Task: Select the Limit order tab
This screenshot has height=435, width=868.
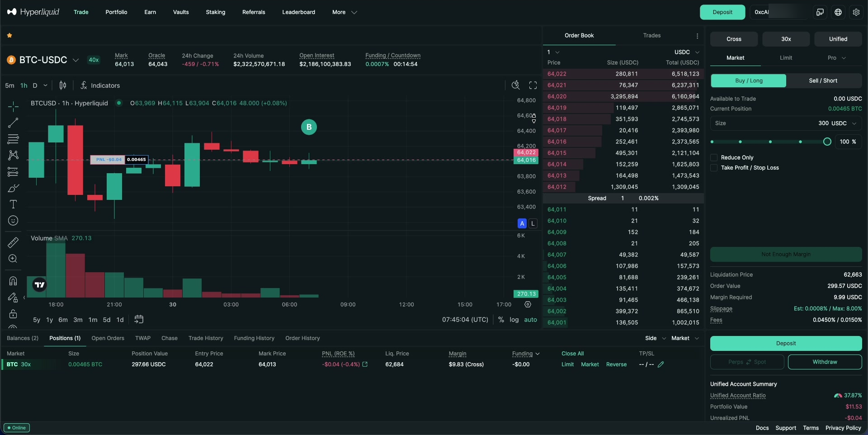Action: point(786,58)
